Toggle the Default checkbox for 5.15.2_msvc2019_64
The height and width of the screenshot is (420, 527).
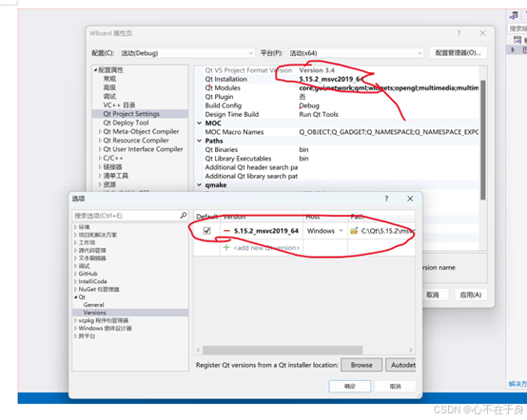[207, 231]
